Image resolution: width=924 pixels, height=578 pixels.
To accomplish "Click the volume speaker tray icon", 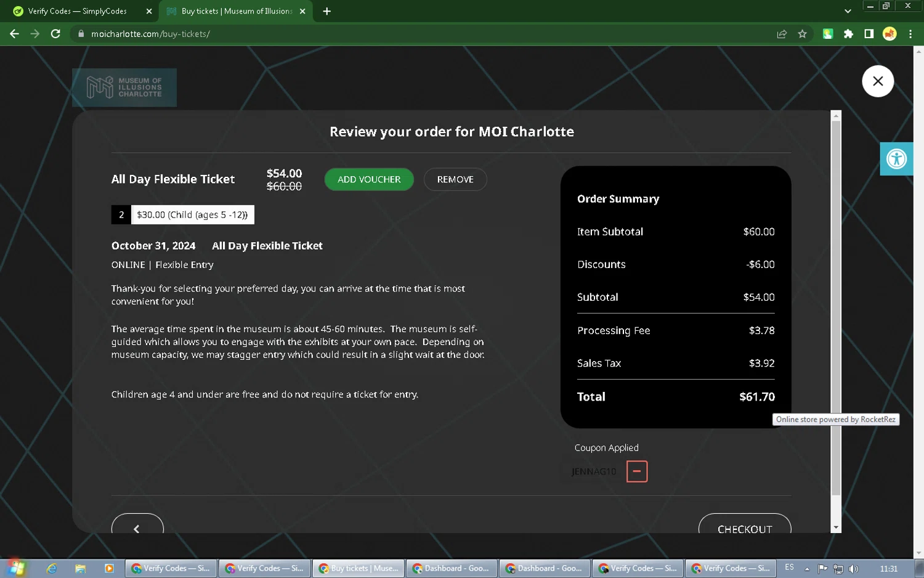I will 853,569.
